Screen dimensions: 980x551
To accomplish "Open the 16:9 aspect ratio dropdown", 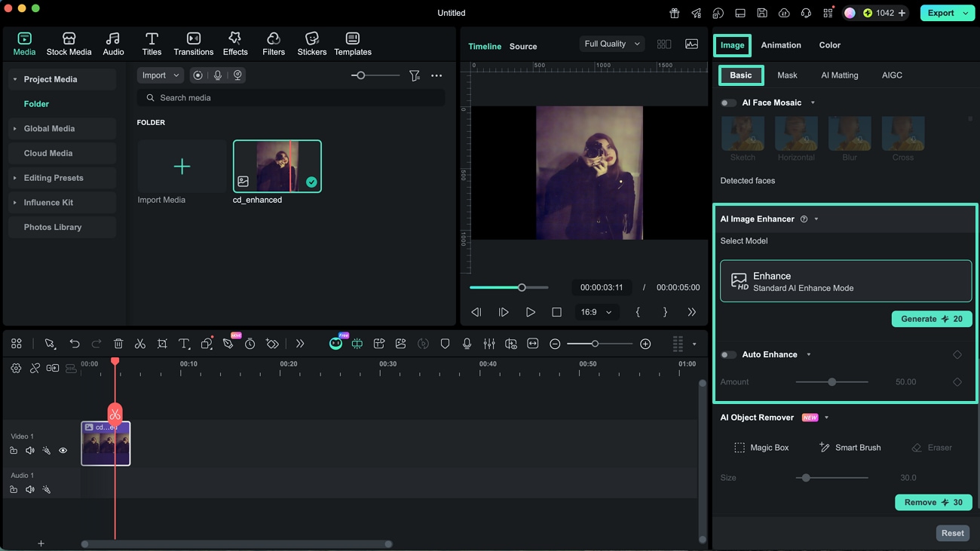I will (596, 312).
